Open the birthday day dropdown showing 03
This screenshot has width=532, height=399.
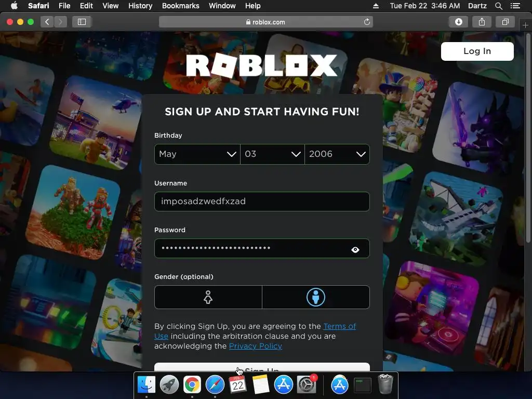(272, 154)
